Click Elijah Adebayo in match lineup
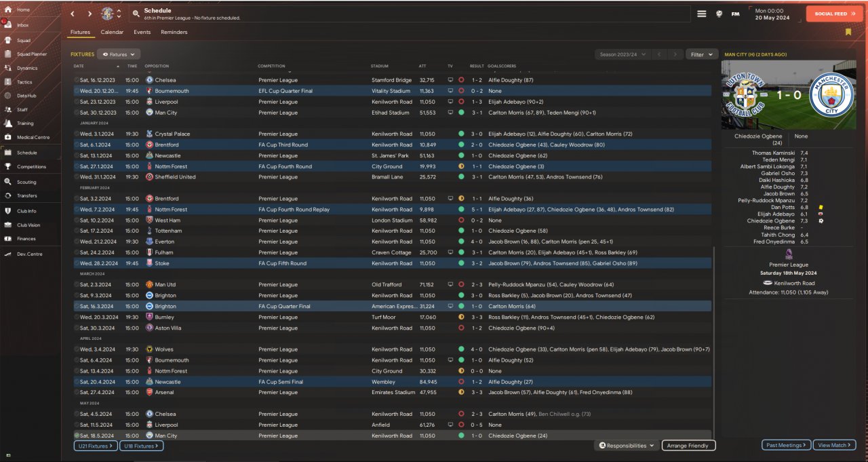Image resolution: width=868 pixels, height=462 pixels. coord(776,214)
